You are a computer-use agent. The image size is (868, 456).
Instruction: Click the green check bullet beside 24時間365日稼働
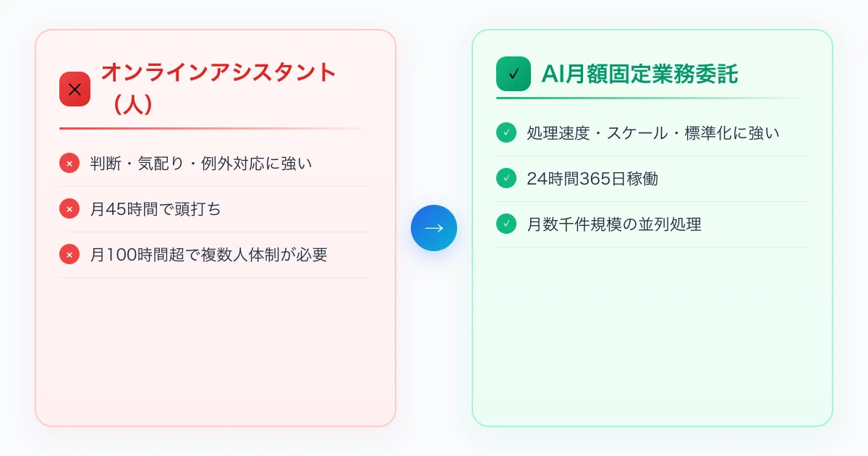506,179
